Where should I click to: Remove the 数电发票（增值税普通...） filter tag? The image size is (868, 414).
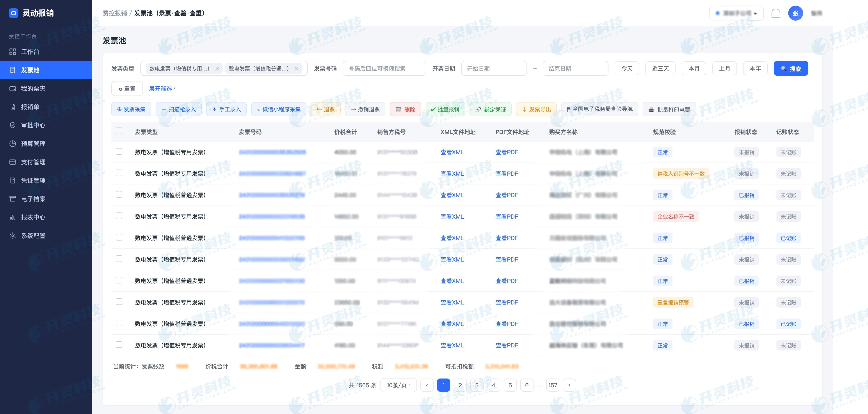pyautogui.click(x=297, y=69)
